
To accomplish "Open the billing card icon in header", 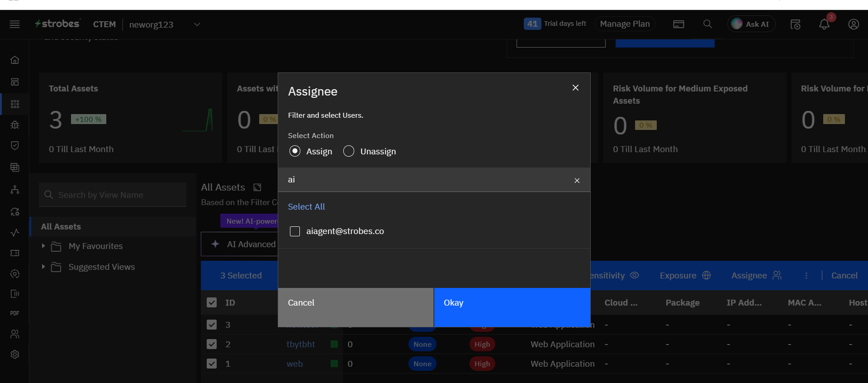I will point(678,24).
